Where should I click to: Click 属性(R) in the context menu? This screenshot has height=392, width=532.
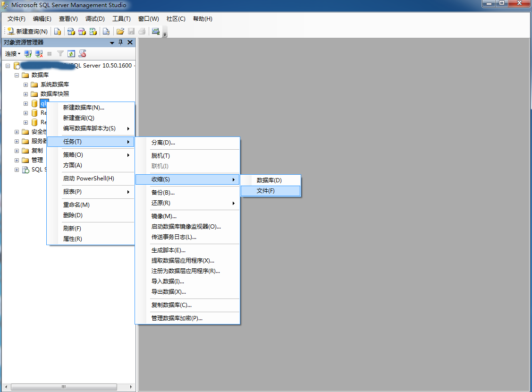(73, 239)
